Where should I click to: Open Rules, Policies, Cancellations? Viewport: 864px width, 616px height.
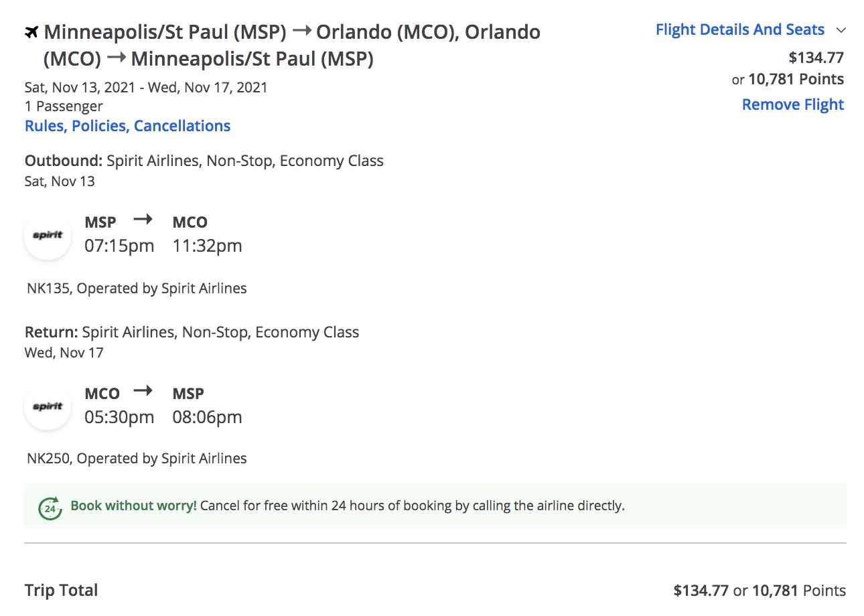point(127,125)
